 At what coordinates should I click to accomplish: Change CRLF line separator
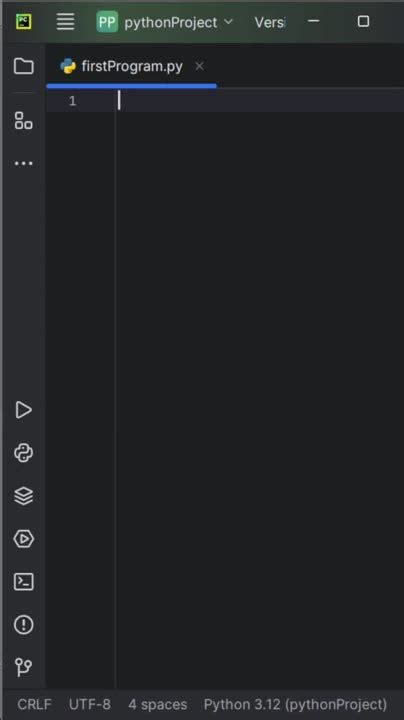click(34, 704)
